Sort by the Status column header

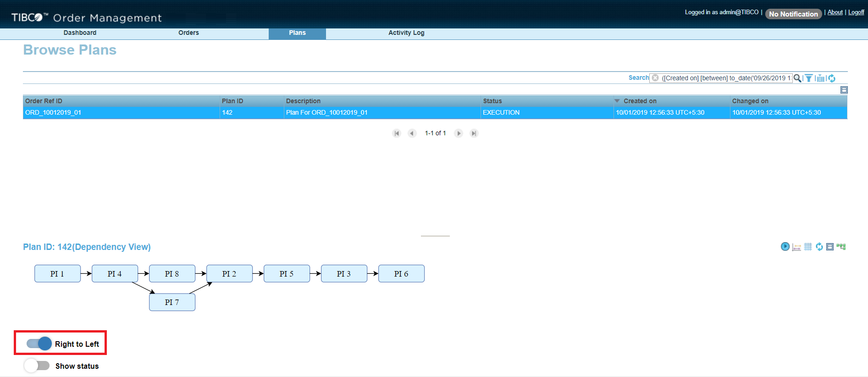click(547, 101)
